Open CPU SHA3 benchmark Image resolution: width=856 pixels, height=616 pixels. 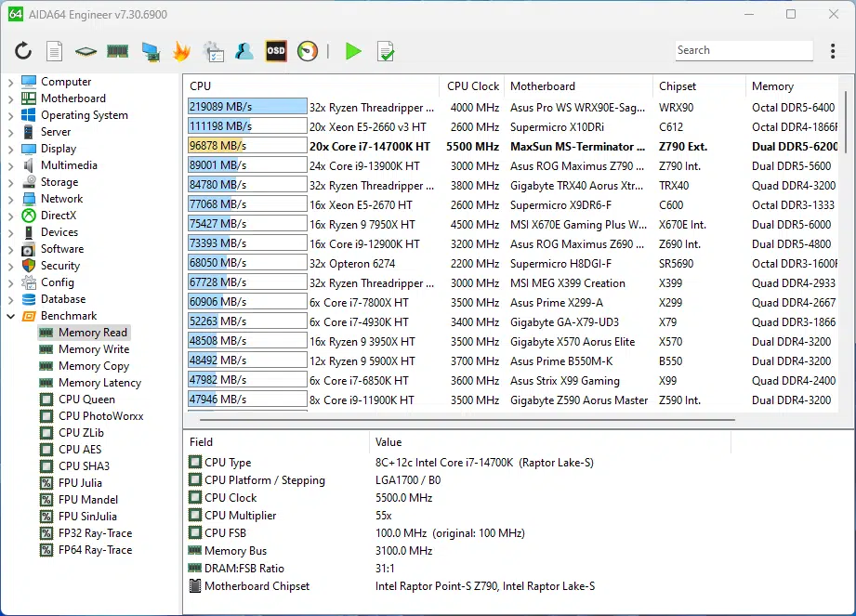click(84, 466)
